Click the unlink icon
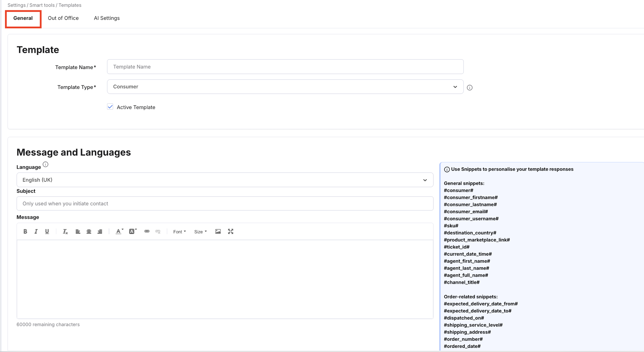644x352 pixels. point(158,231)
